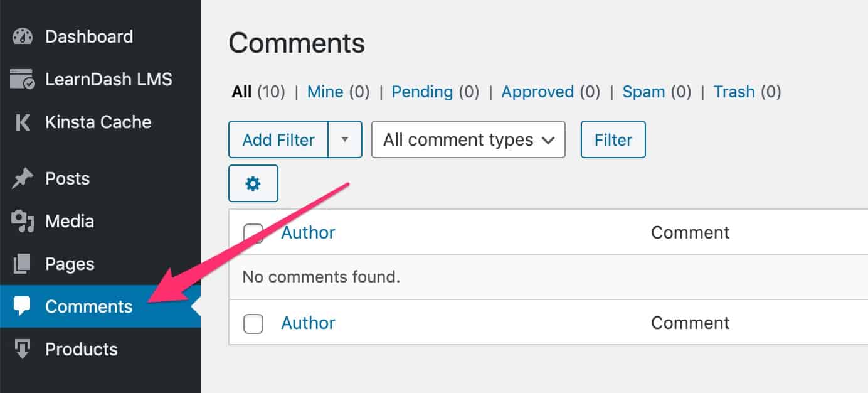Open screen settings via gear icon

click(253, 183)
